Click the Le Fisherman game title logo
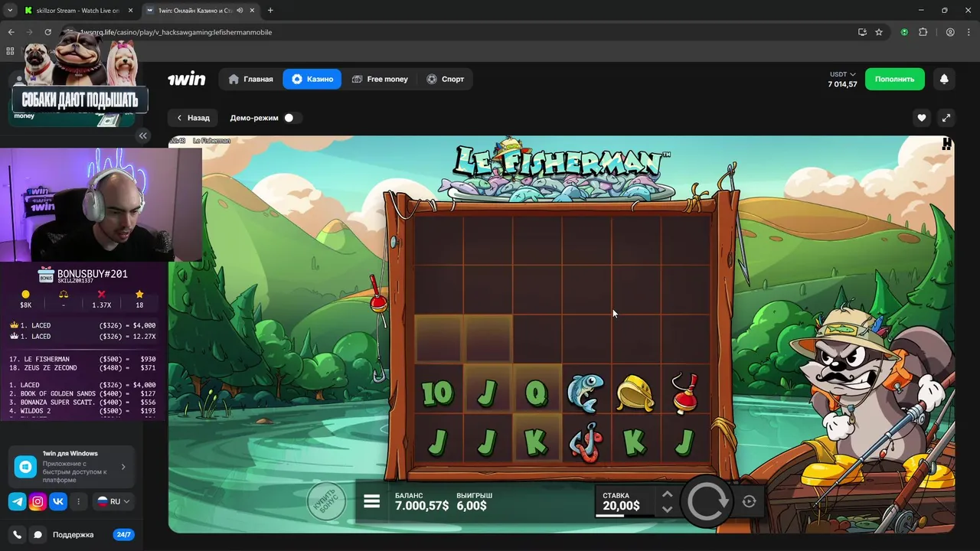The image size is (980, 551). click(561, 160)
